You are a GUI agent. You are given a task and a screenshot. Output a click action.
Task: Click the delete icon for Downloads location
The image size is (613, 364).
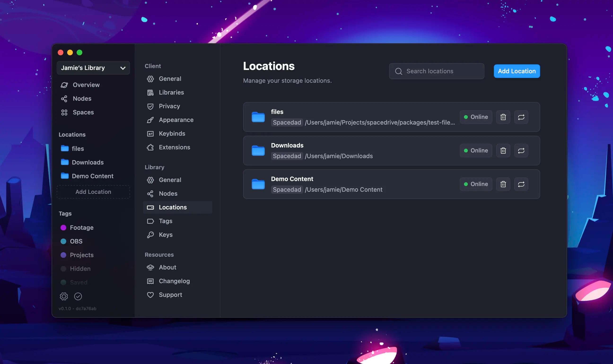click(x=503, y=150)
